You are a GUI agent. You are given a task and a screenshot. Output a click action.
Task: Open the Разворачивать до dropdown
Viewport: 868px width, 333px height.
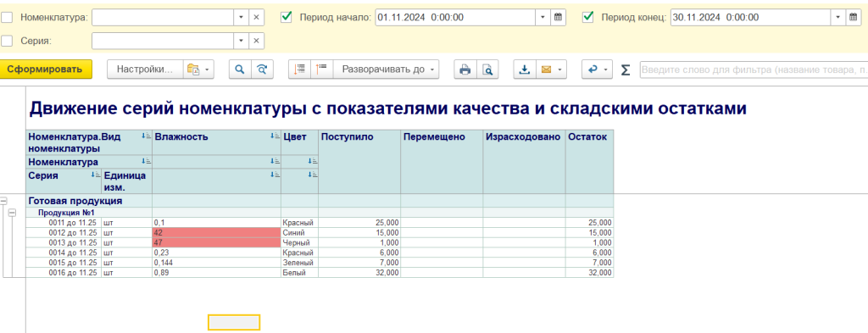click(386, 69)
